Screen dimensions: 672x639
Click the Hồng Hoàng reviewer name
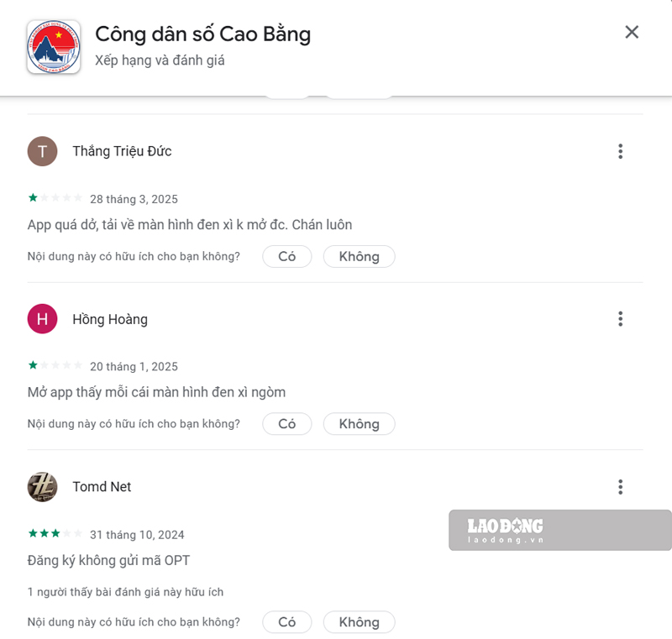(x=110, y=319)
